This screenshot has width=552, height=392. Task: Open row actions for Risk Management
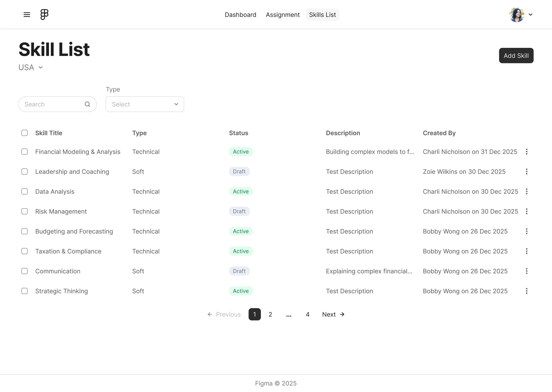point(527,211)
